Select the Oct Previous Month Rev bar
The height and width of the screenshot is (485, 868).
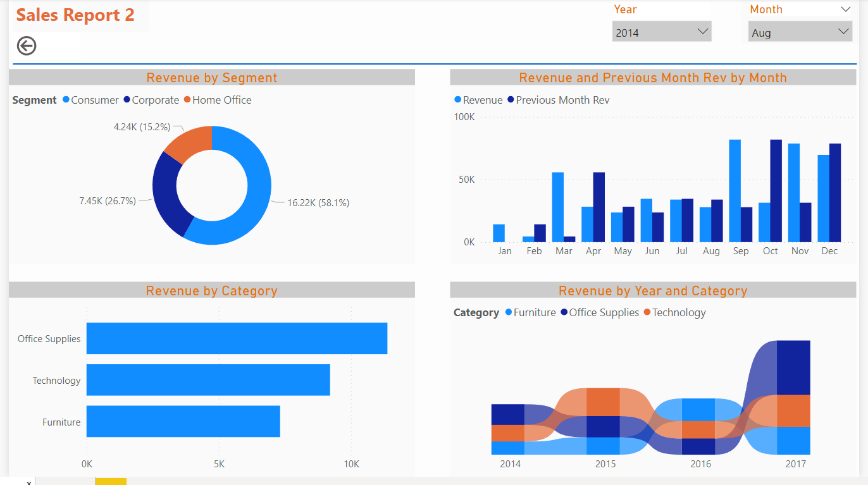[776, 191]
